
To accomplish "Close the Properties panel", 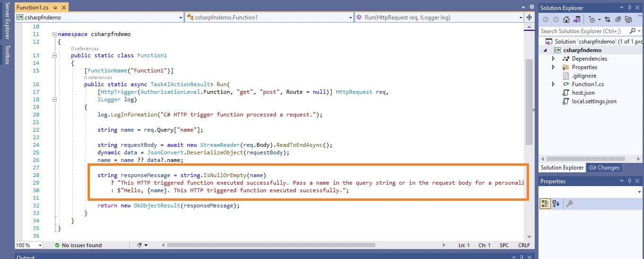I will click(637, 181).
